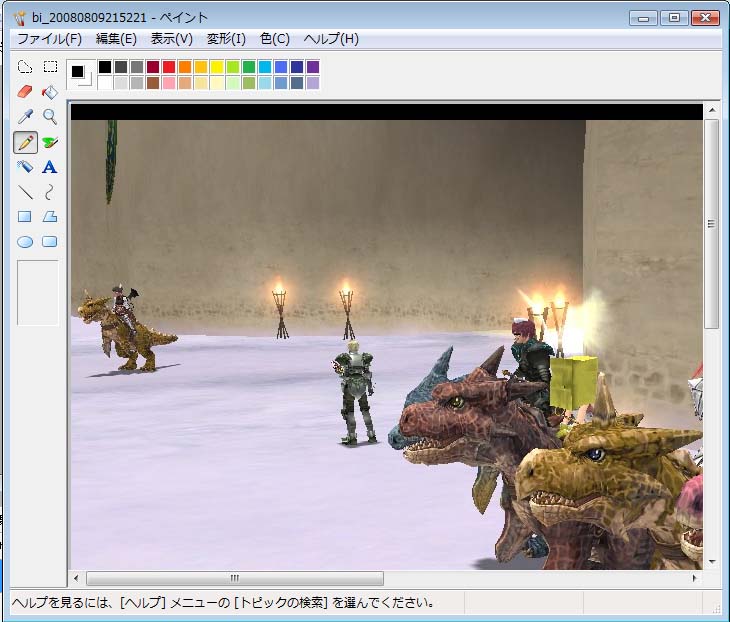This screenshot has height=622, width=730.
Task: Maximize the Paint window
Action: [x=674, y=18]
